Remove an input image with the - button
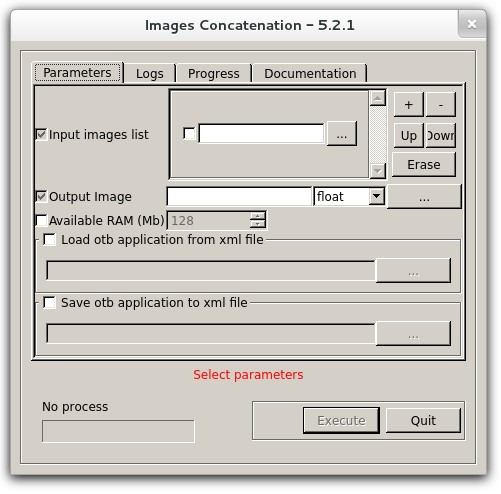 click(x=441, y=105)
